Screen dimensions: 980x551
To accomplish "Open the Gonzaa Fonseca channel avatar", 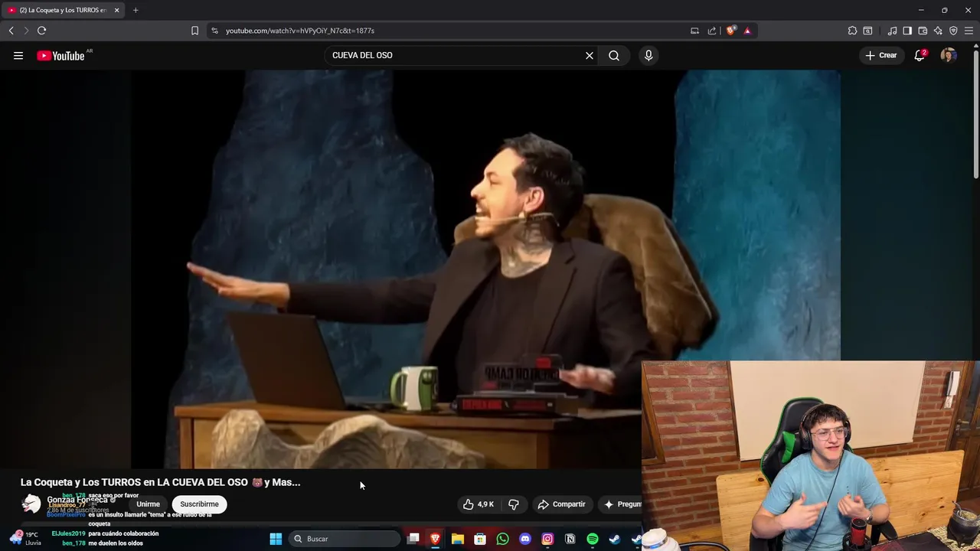I will click(31, 504).
